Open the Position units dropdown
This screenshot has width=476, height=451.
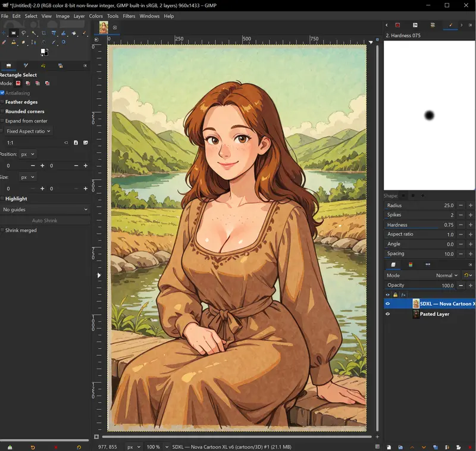27,154
